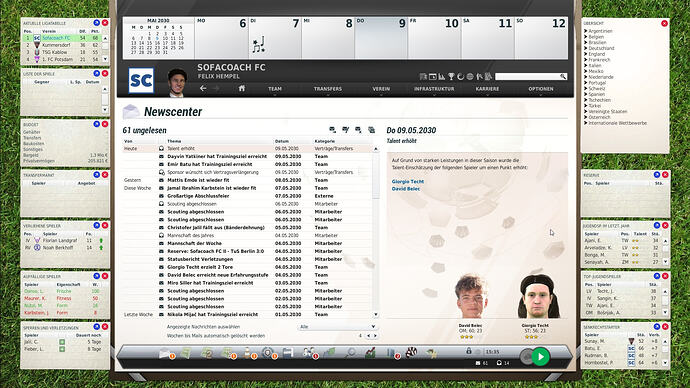Viewport: 690px width, 388px height.
Task: Close the Transfermarkt widget
Action: point(105,175)
